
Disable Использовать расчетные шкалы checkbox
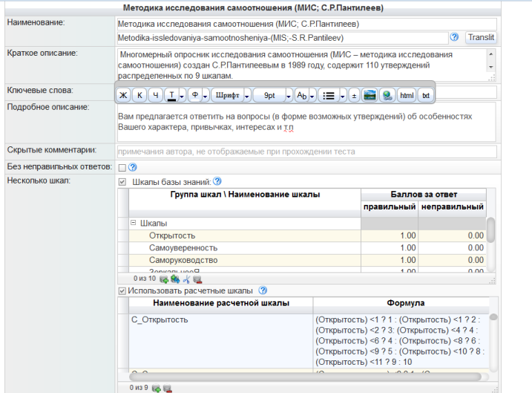(x=122, y=290)
